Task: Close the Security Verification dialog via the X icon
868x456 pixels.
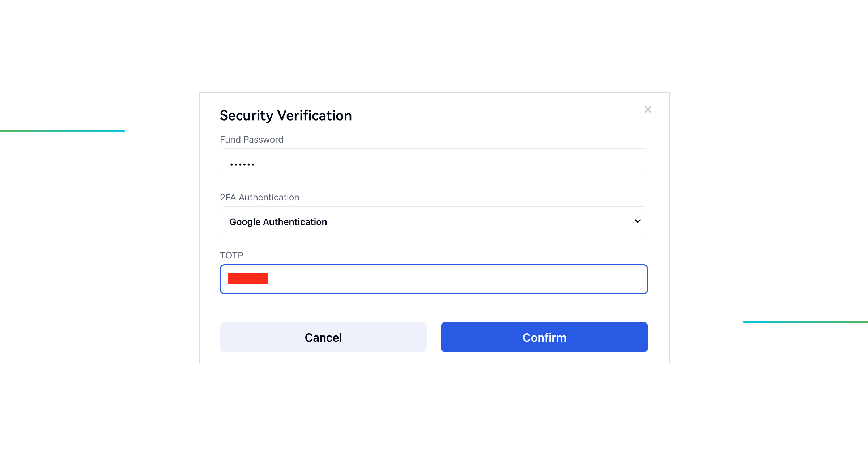Action: click(647, 110)
